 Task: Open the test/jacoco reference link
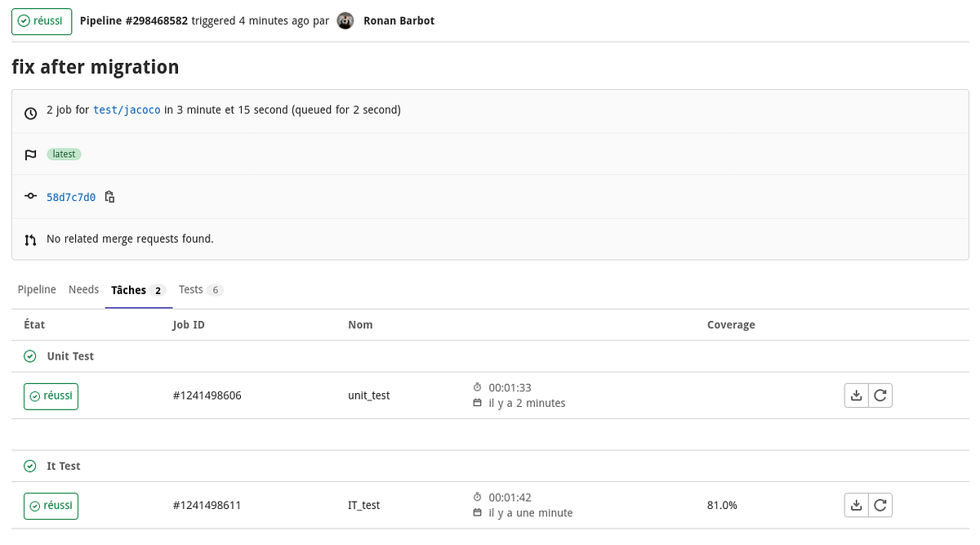pos(127,109)
